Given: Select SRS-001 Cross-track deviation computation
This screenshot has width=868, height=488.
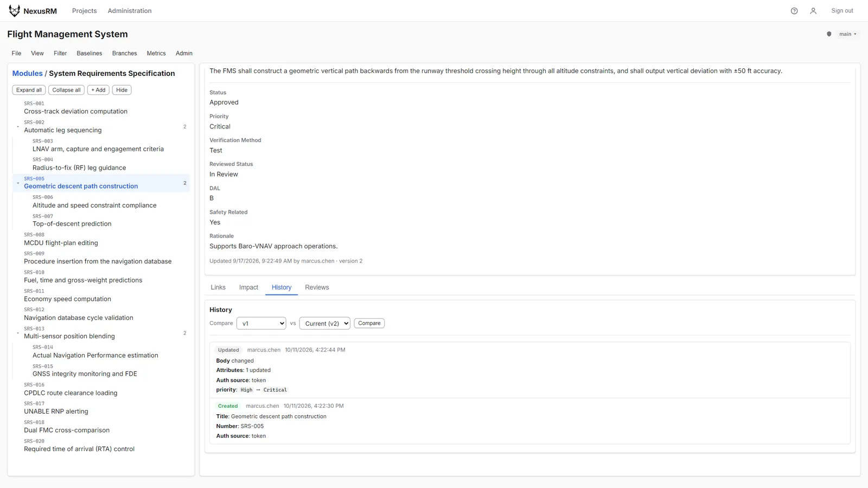Looking at the screenshot, I should point(101,108).
